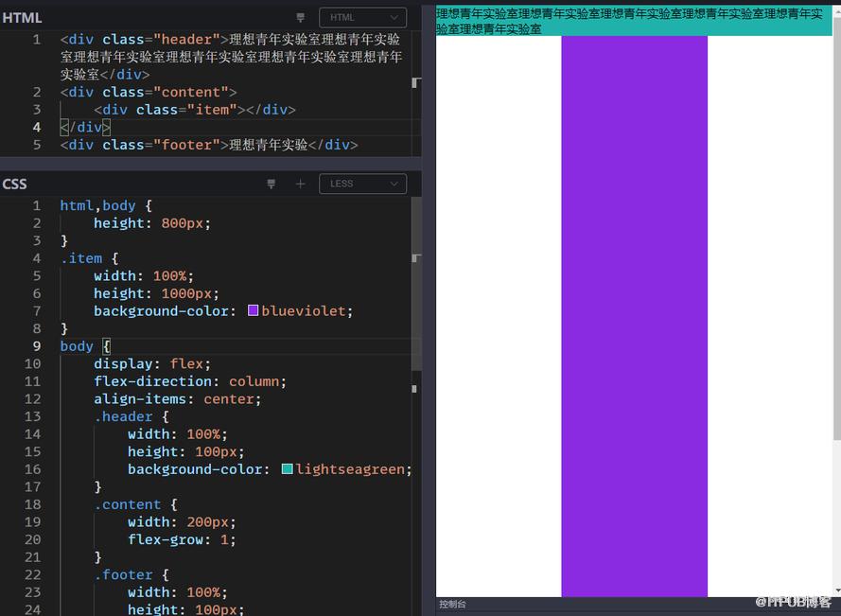This screenshot has width=841, height=616.
Task: Open the LESS preprocessor dropdown
Action: point(362,185)
